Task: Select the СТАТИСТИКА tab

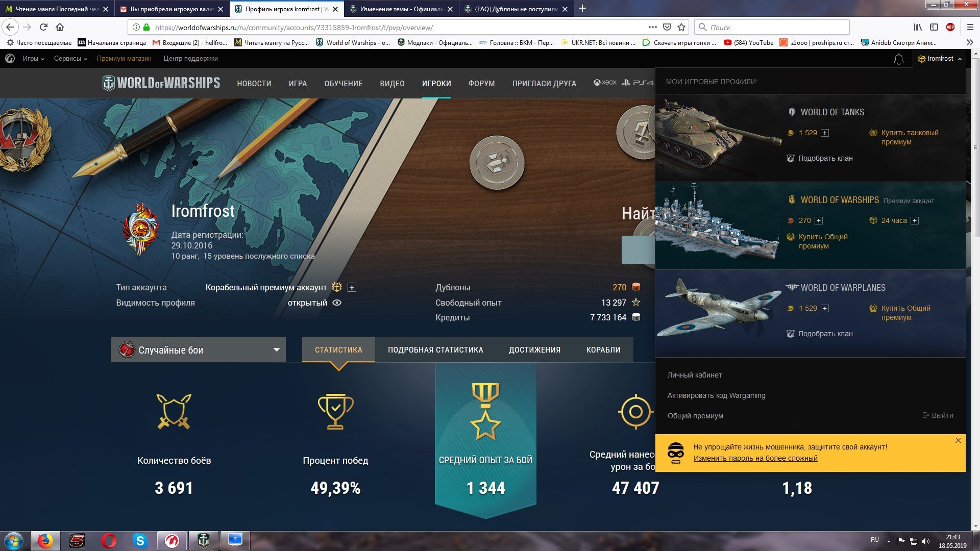Action: coord(338,350)
